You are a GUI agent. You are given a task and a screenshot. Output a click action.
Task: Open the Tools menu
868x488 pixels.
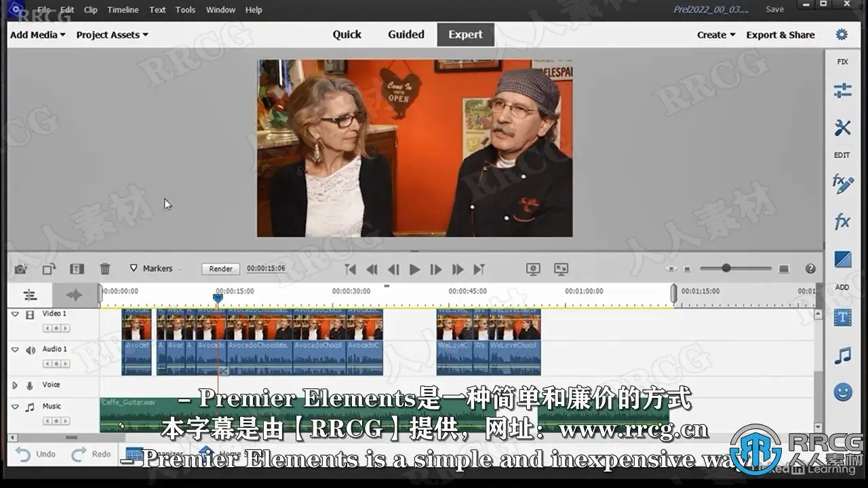(x=185, y=9)
